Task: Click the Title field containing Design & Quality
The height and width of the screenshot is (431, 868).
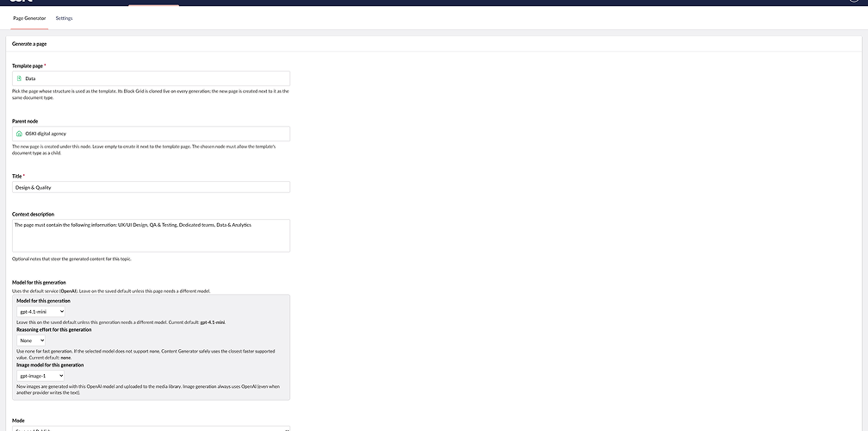Action: (x=152, y=187)
